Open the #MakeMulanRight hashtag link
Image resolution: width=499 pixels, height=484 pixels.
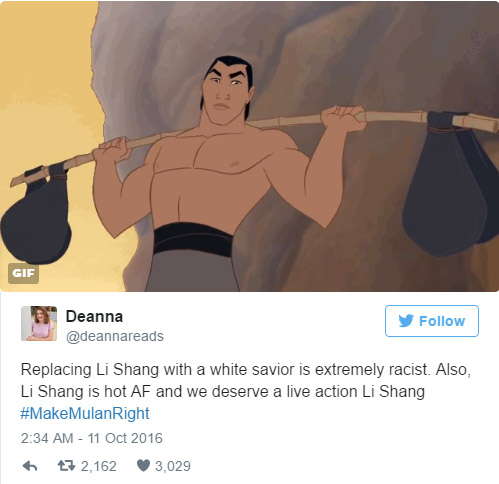click(85, 413)
